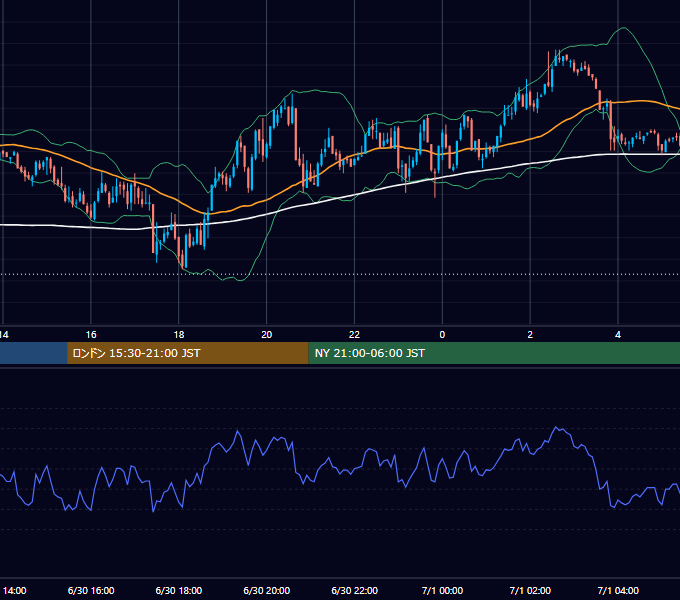Click the hour label 18 on the price chart axis

point(179,335)
